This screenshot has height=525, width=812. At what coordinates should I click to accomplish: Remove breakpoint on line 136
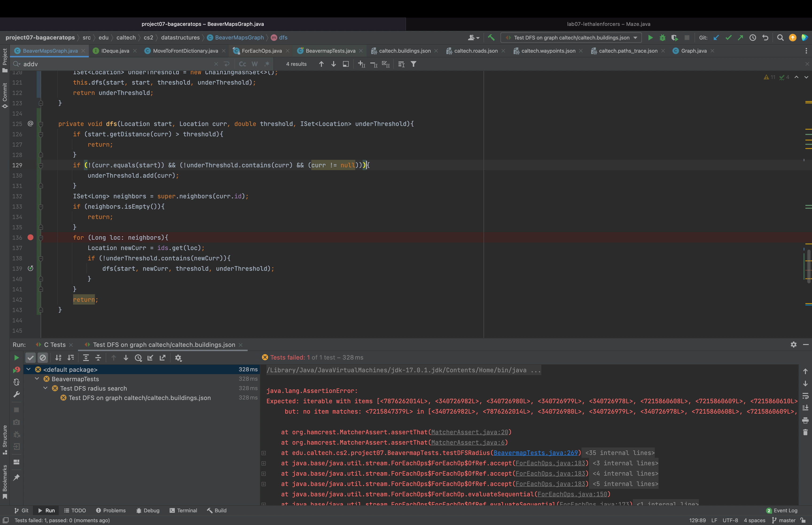(x=30, y=238)
